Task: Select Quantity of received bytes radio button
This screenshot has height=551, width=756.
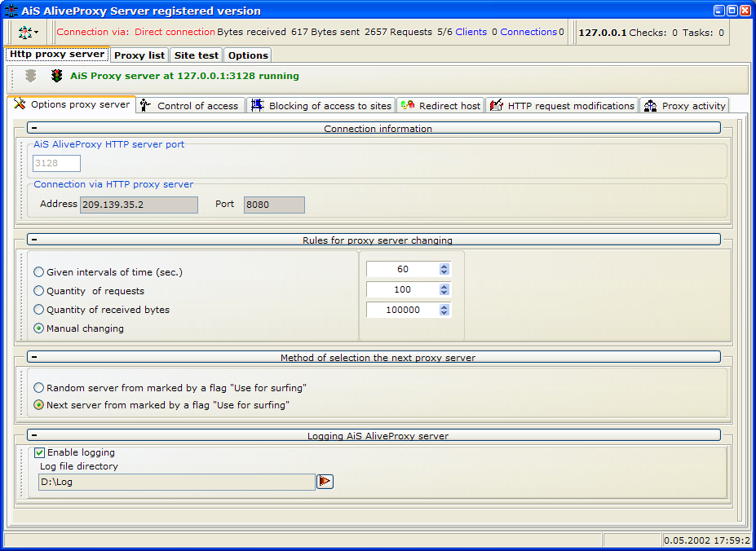Action: coord(38,310)
